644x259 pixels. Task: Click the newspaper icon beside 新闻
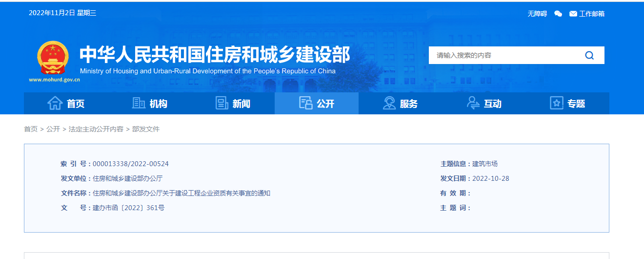pyautogui.click(x=222, y=103)
